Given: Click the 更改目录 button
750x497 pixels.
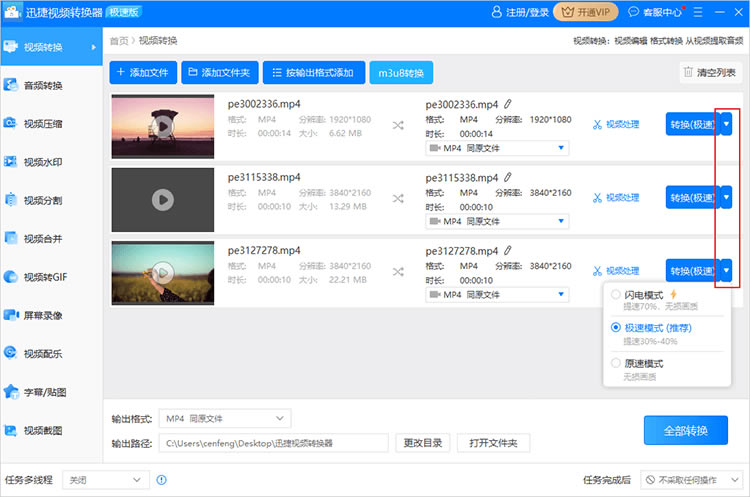Looking at the screenshot, I should [x=423, y=443].
